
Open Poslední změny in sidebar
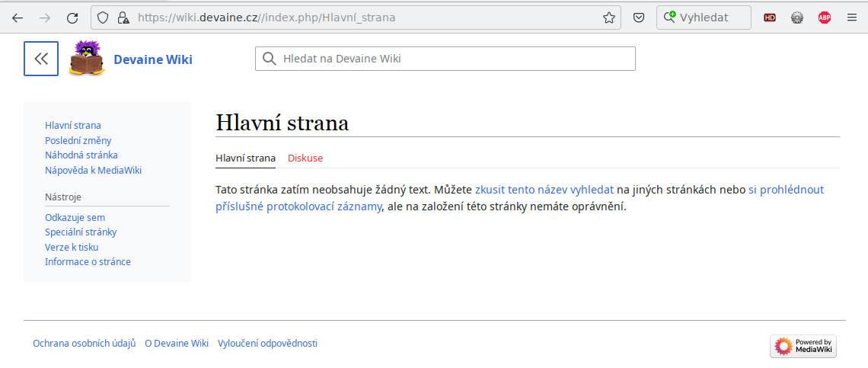[x=78, y=141]
